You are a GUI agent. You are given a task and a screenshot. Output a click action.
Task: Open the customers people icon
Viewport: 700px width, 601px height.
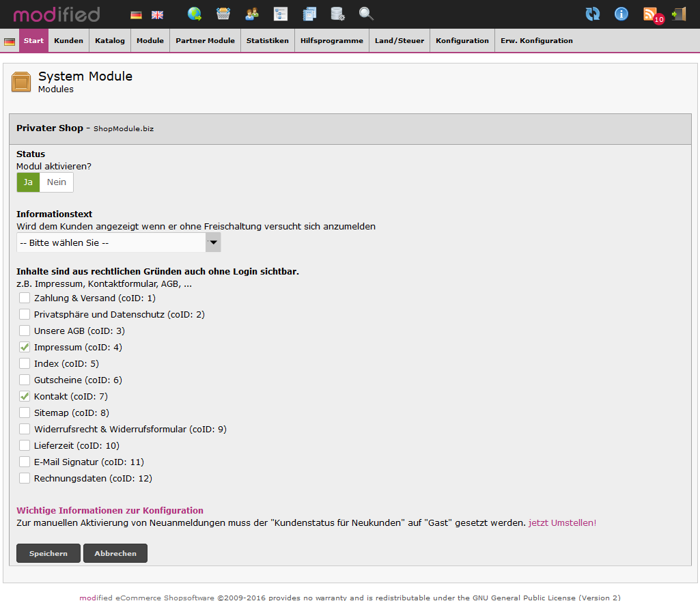point(252,14)
